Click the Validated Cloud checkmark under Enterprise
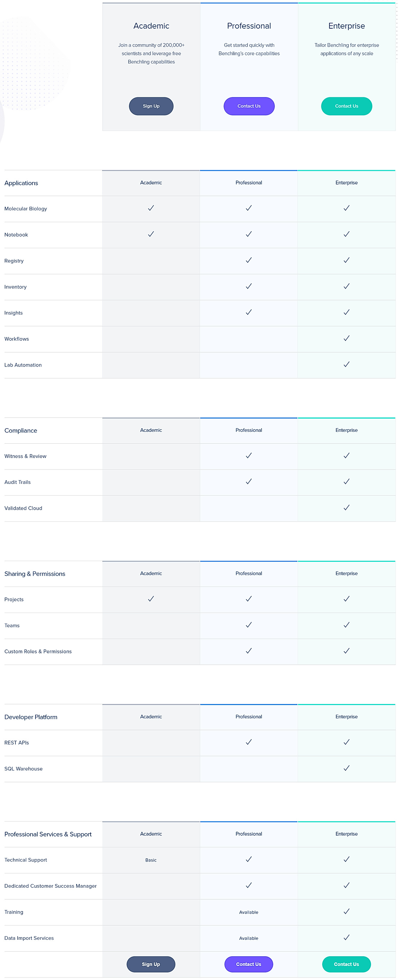 click(x=346, y=508)
